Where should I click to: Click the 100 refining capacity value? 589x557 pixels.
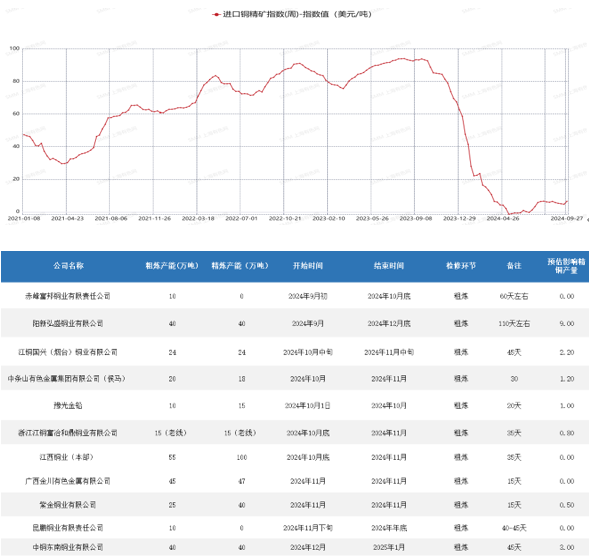(x=242, y=457)
